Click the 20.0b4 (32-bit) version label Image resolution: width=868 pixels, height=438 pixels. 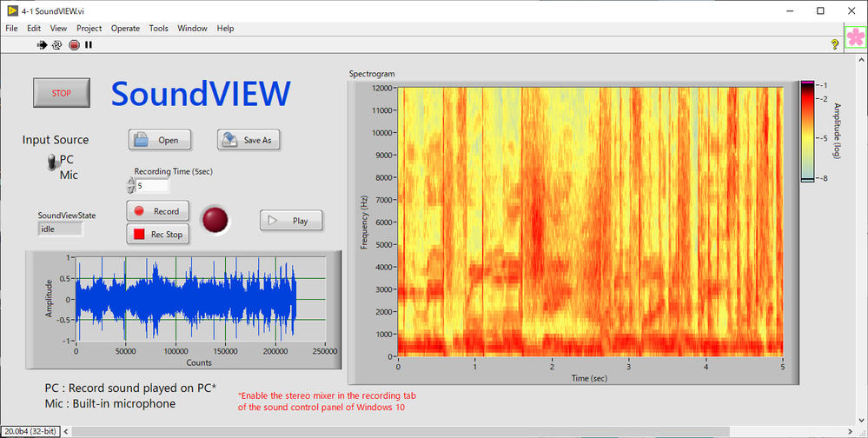[x=30, y=431]
